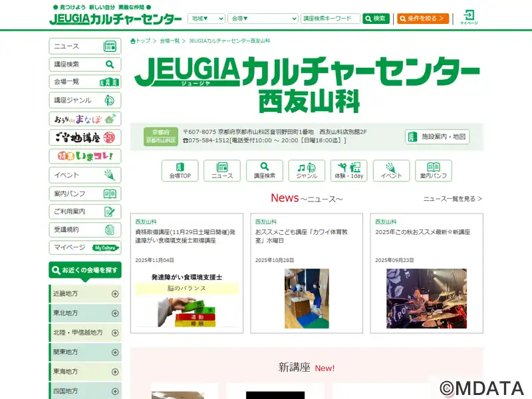Open the カワイ体育教室 news article
Image resolution: width=532 pixels, height=399 pixels.
(x=302, y=236)
